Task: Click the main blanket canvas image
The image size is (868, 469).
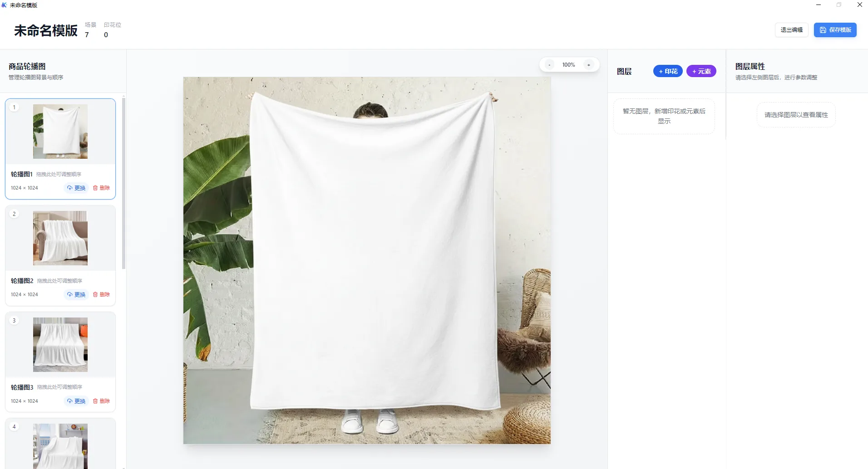Action: [x=367, y=260]
